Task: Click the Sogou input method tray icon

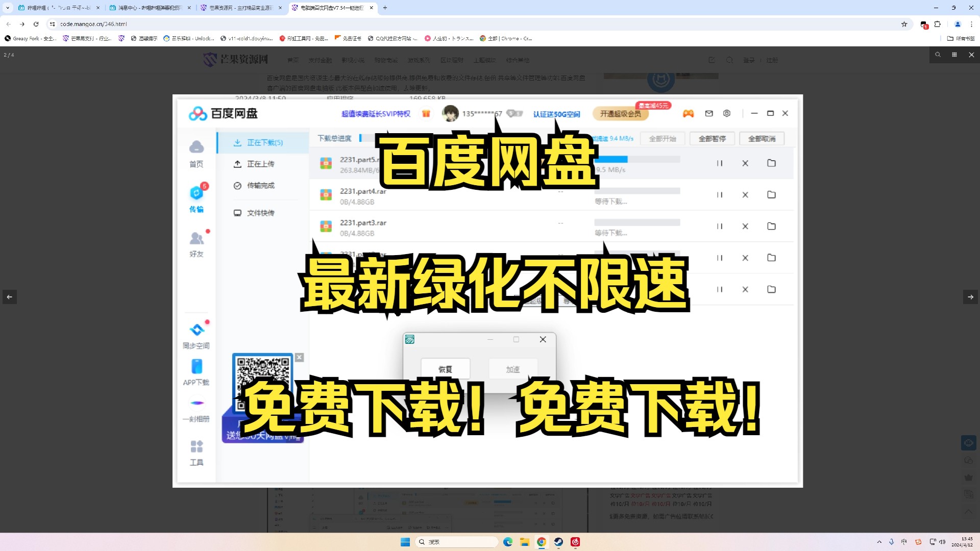Action: point(918,542)
